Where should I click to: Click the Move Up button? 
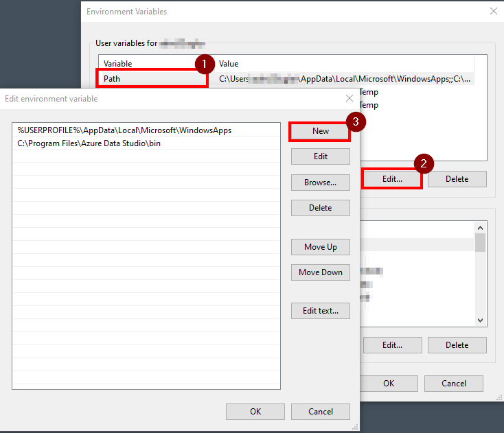(320, 247)
